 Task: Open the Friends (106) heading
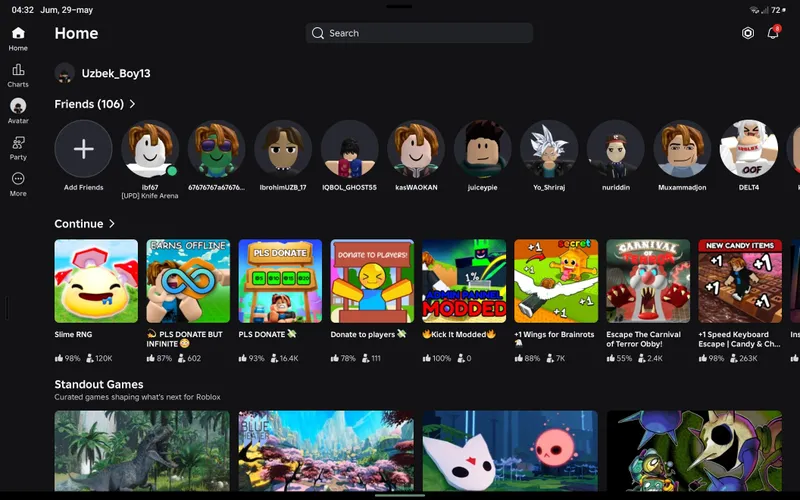(x=89, y=104)
